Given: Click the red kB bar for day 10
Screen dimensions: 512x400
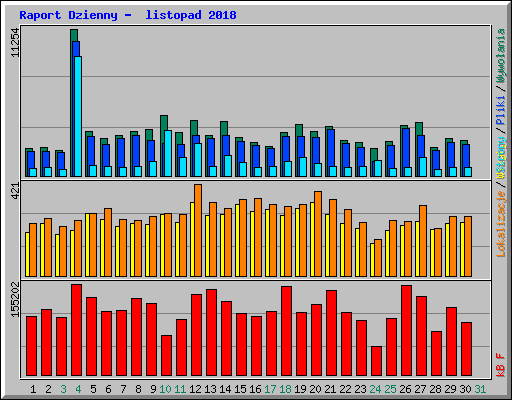Looking at the screenshot, I should pos(166,355).
